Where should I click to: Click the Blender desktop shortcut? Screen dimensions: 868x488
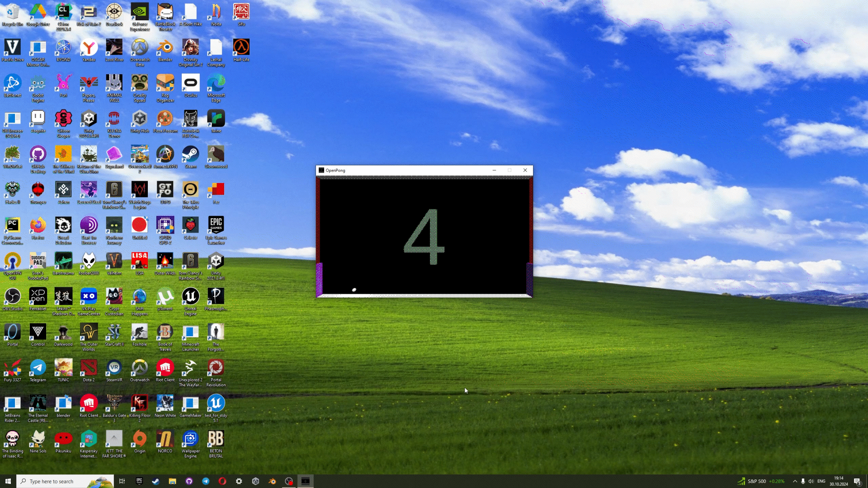pos(165,48)
